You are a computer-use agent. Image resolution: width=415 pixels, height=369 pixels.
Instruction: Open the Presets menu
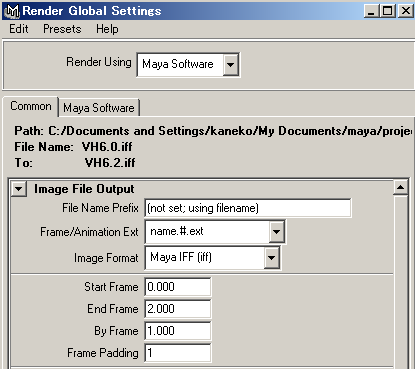(x=62, y=29)
